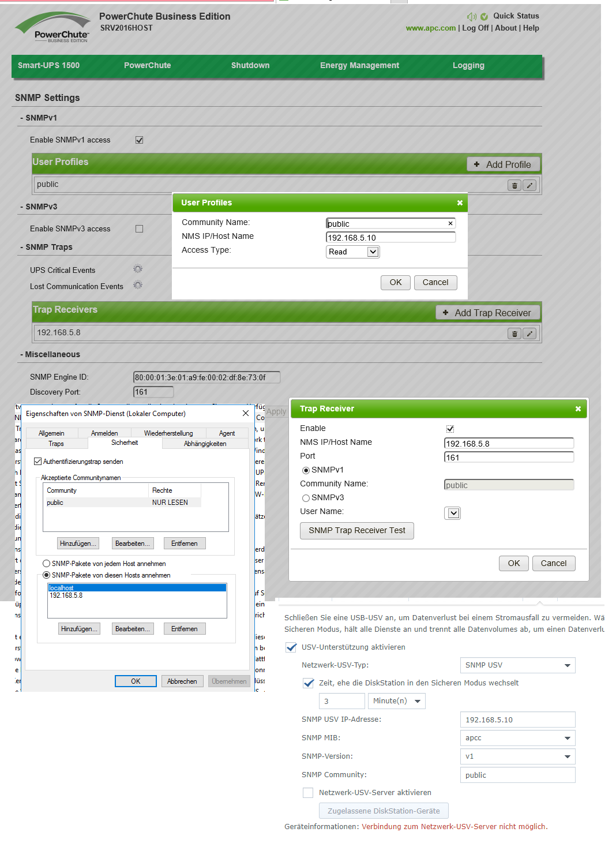Click Log Off link
The width and height of the screenshot is (616, 847).
[x=475, y=28]
